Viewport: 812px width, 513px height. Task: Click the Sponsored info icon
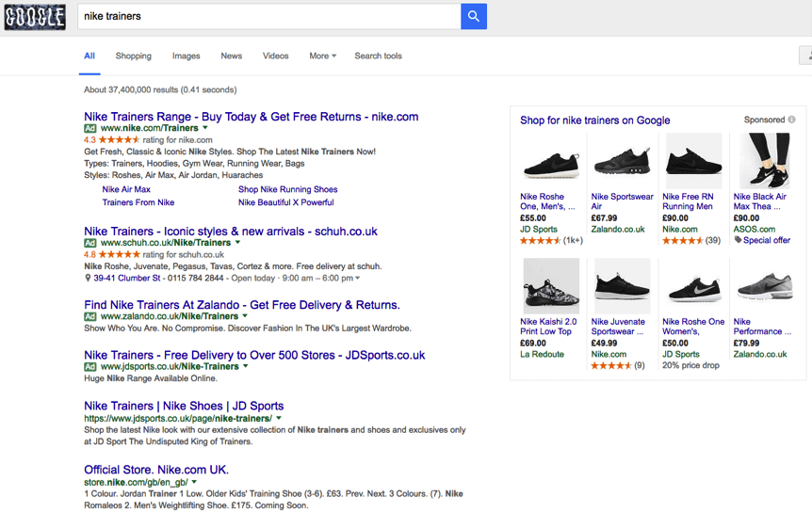coord(792,120)
